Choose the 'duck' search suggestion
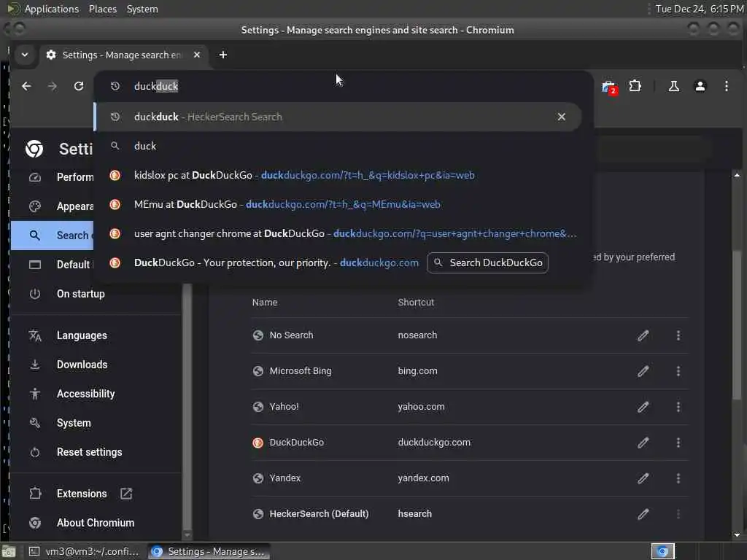The height and width of the screenshot is (560, 747). 338,146
